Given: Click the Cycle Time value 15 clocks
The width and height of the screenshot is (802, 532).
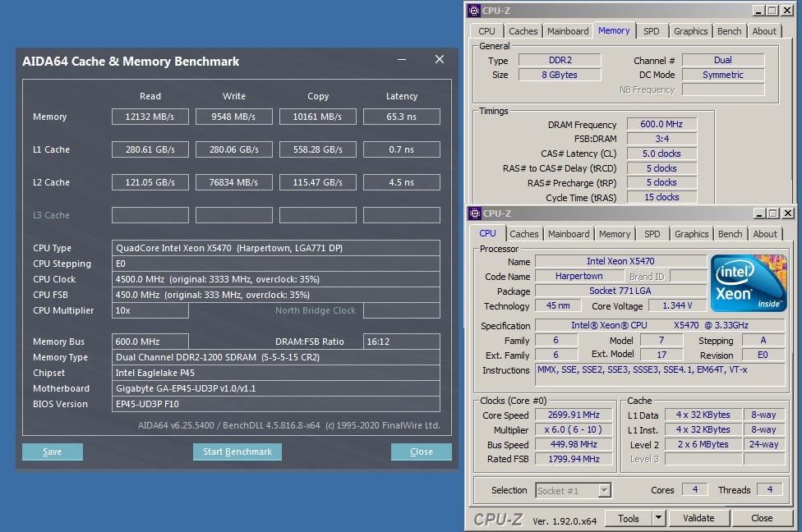Looking at the screenshot, I should [661, 197].
